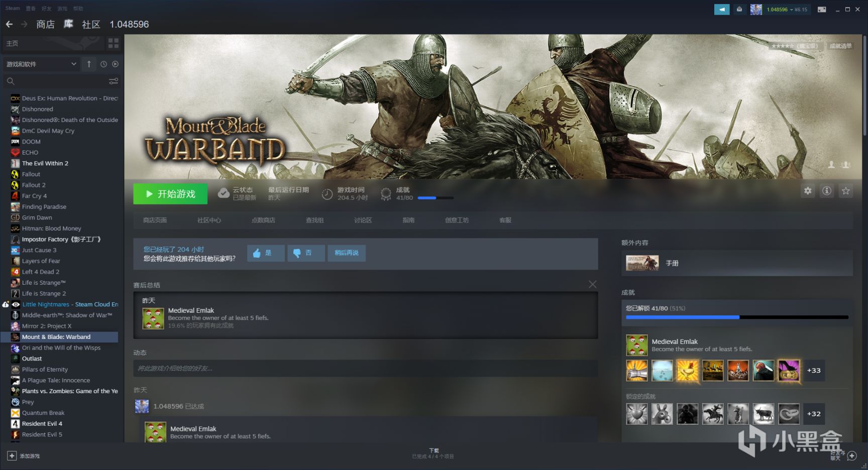
Task: Open the 讨论区 discussions link
Action: coord(363,220)
